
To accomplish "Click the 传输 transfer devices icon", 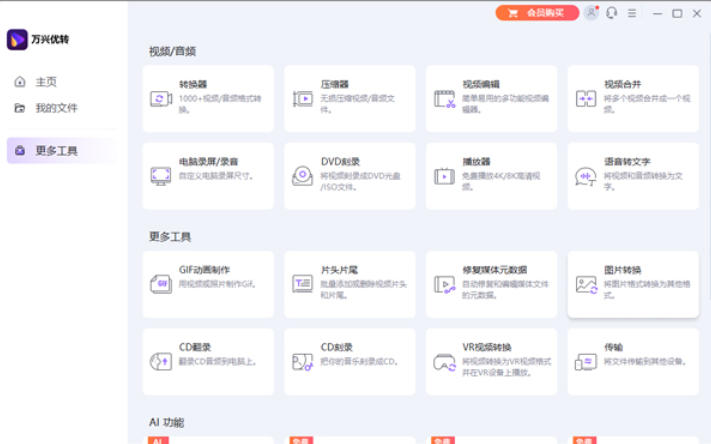I will pyautogui.click(x=586, y=362).
